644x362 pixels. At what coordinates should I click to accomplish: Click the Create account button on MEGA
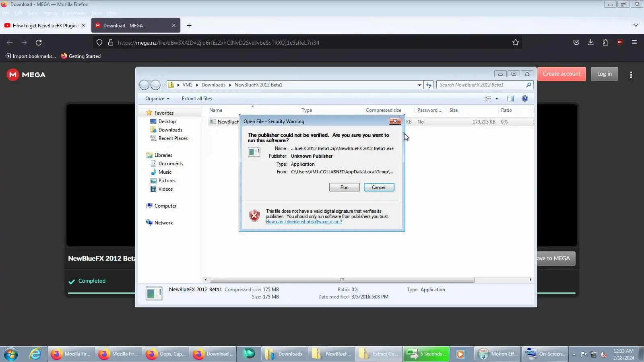pyautogui.click(x=561, y=74)
